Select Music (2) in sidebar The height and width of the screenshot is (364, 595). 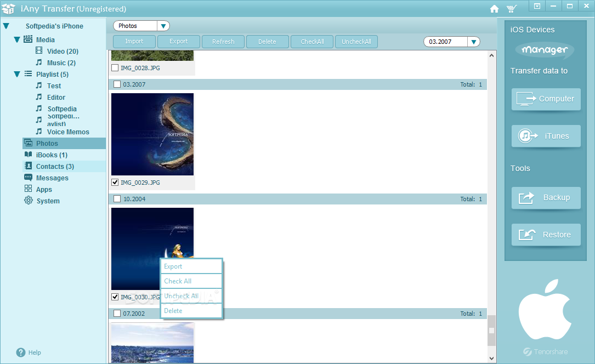(x=61, y=62)
